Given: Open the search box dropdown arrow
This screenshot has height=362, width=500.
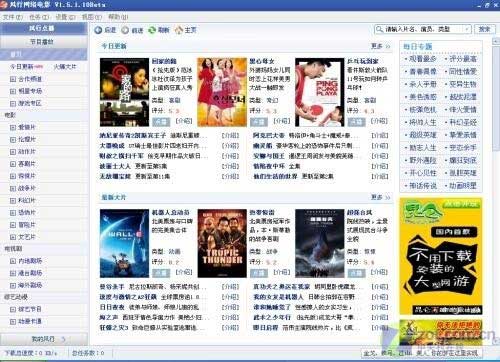Looking at the screenshot, I should [467, 29].
